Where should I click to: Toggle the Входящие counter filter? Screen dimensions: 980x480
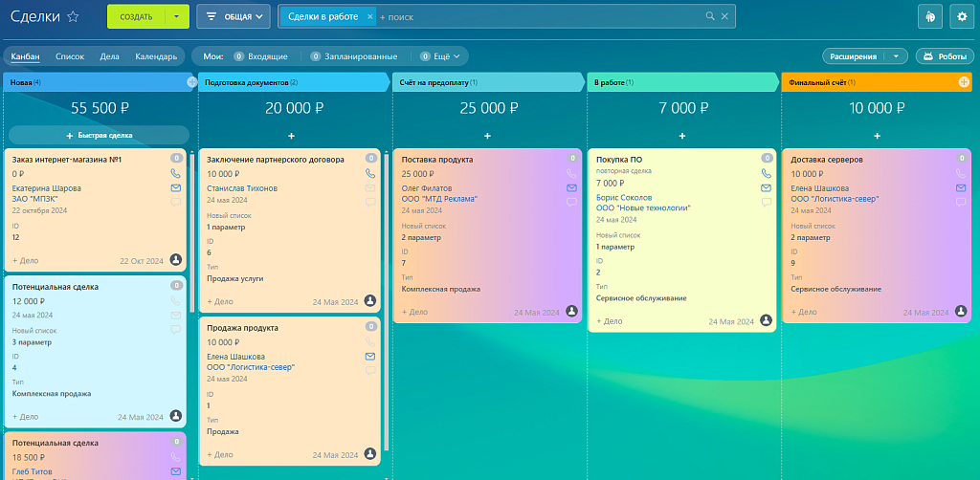click(x=253, y=56)
